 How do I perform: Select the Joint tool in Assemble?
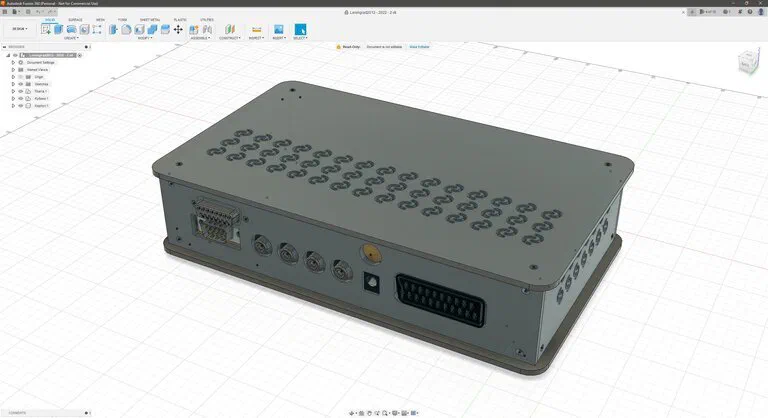(207, 29)
